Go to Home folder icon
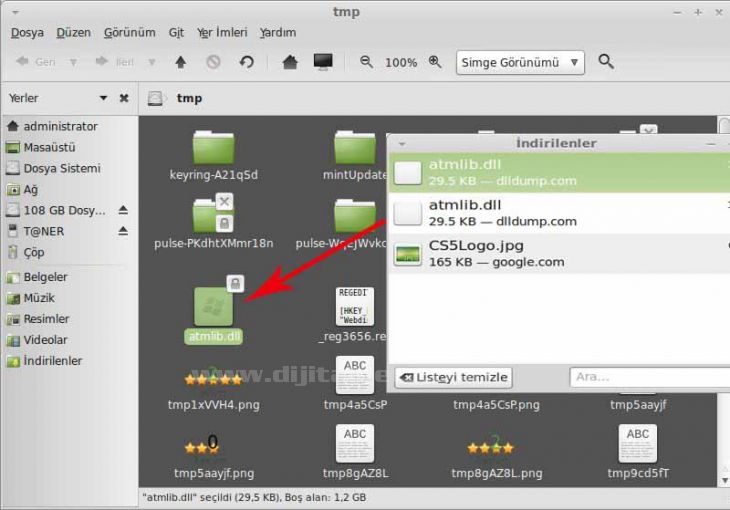 click(x=290, y=62)
